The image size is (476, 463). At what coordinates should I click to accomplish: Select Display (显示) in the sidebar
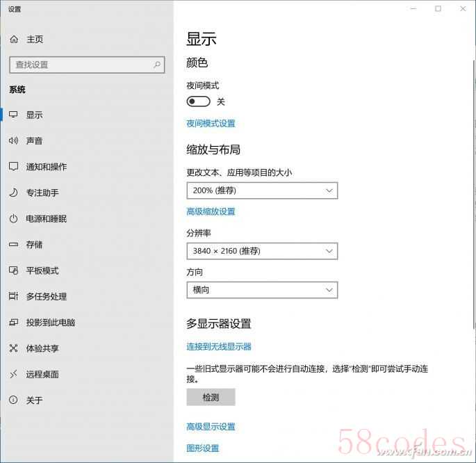35,115
